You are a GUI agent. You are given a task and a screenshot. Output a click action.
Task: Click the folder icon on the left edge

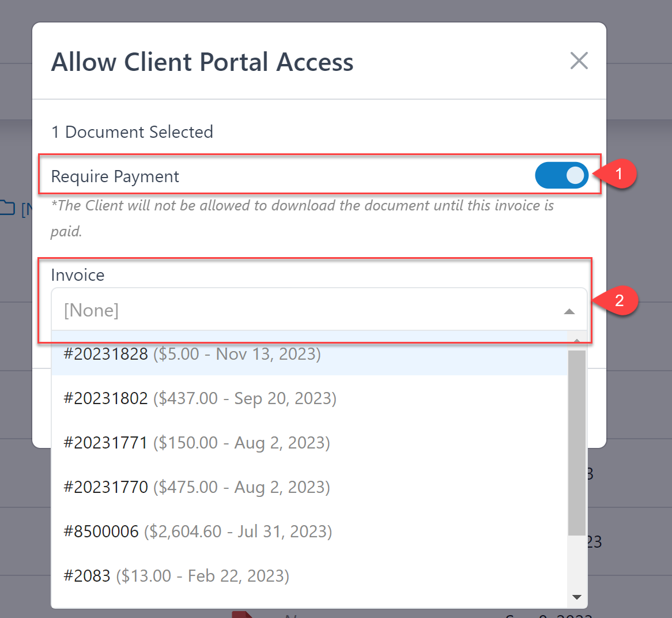(8, 208)
